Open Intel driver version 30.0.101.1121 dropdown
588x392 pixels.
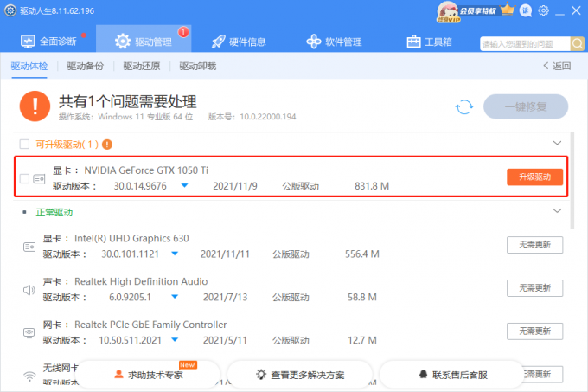click(x=175, y=254)
